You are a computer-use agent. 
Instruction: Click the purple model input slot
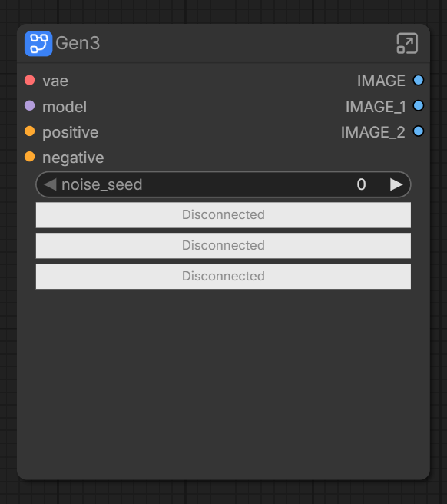29,106
